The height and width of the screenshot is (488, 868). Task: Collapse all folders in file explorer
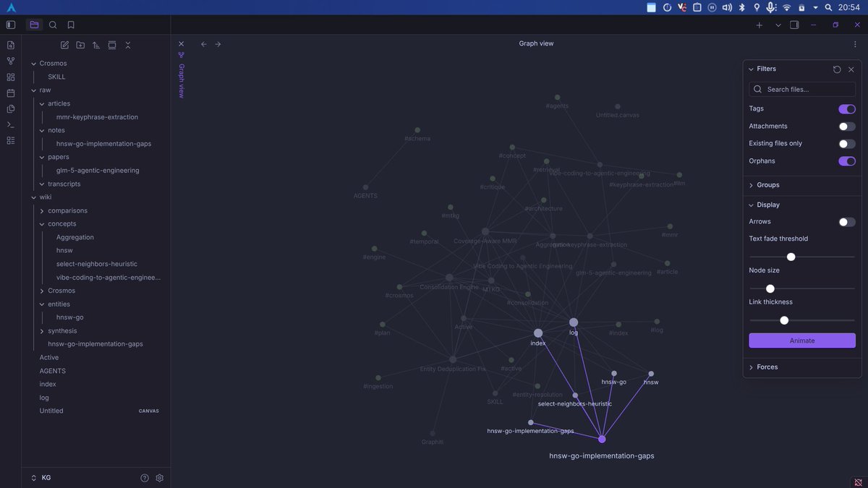(128, 45)
